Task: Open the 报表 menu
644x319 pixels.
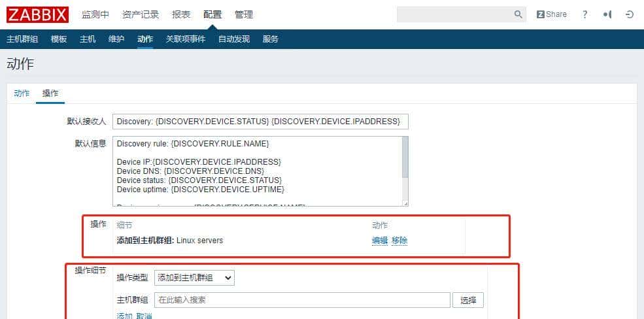Action: pyautogui.click(x=181, y=15)
